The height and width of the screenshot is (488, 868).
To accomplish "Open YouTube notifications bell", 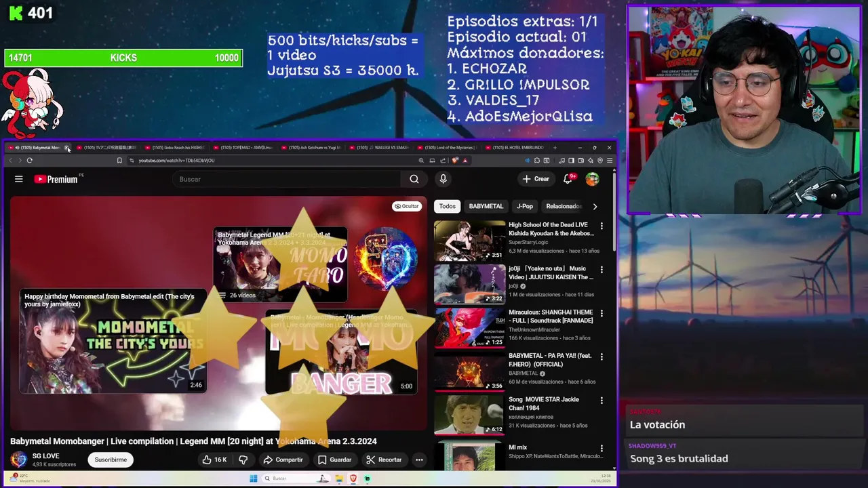I will (x=568, y=179).
